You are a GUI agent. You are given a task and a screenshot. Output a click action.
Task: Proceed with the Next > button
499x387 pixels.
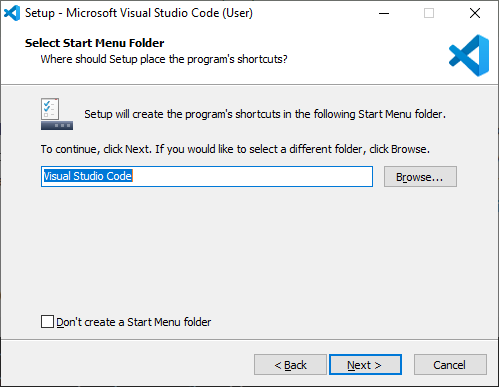click(x=365, y=365)
